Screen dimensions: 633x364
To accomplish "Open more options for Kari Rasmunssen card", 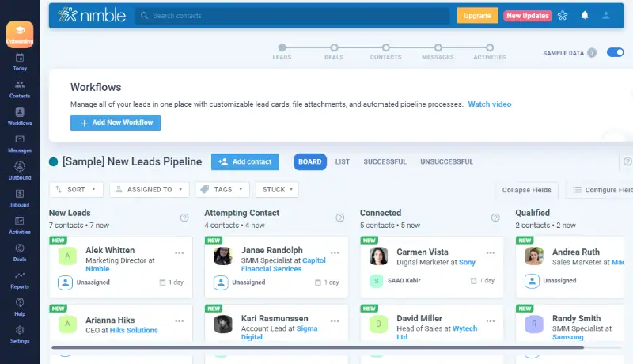I will pos(335,321).
